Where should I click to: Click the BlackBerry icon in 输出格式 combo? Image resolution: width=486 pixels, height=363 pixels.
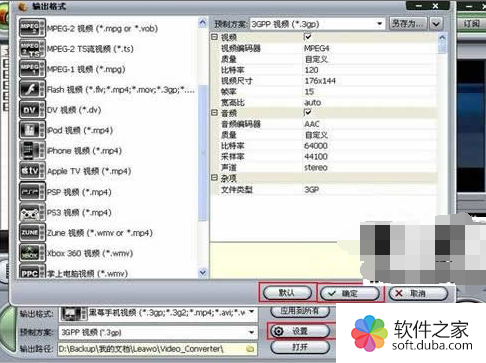tap(73, 313)
